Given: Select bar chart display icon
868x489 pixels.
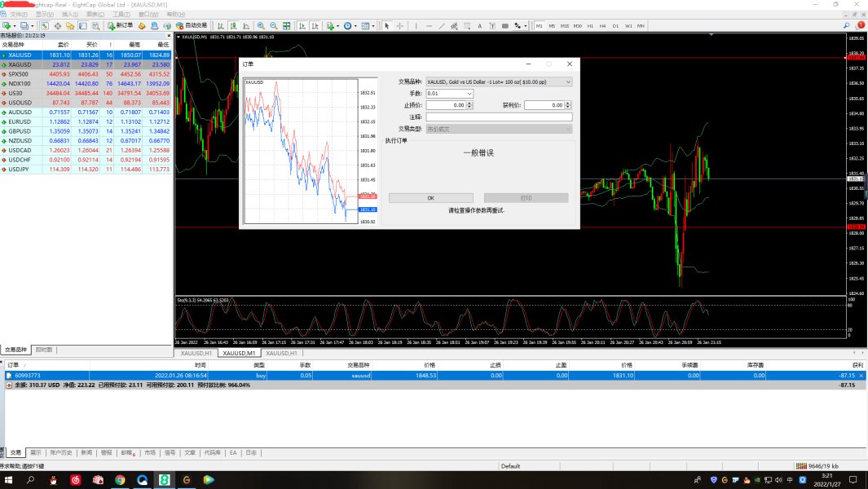Looking at the screenshot, I should pos(220,25).
